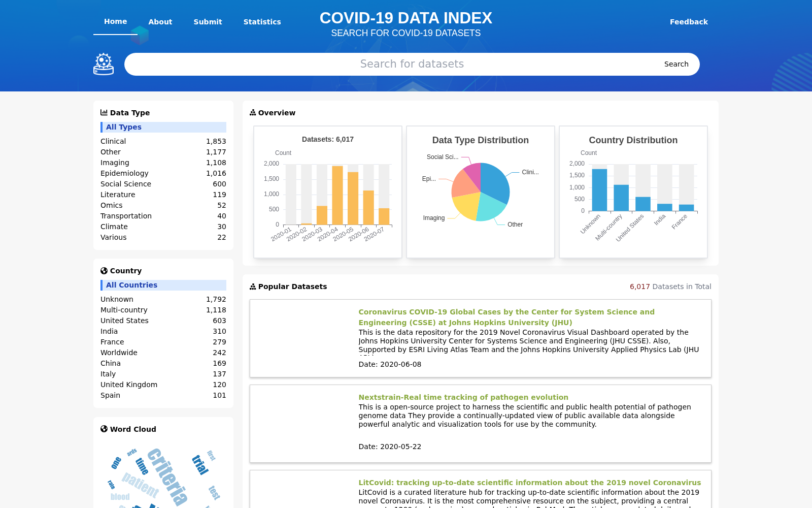Open the Nextstrain pathogen evolution dataset
The height and width of the screenshot is (508, 812).
(463, 397)
